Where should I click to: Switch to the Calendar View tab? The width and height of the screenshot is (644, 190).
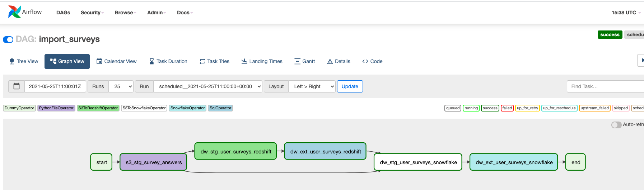pos(117,61)
